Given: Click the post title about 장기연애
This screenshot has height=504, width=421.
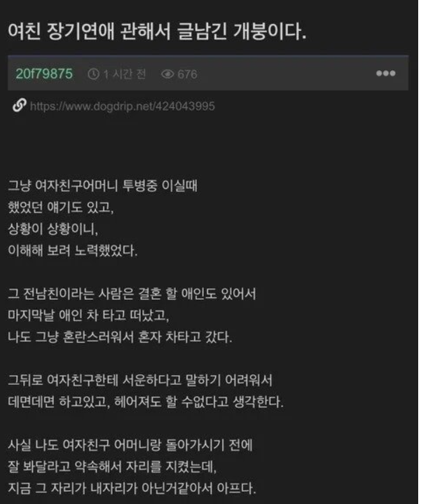Looking at the screenshot, I should (157, 32).
